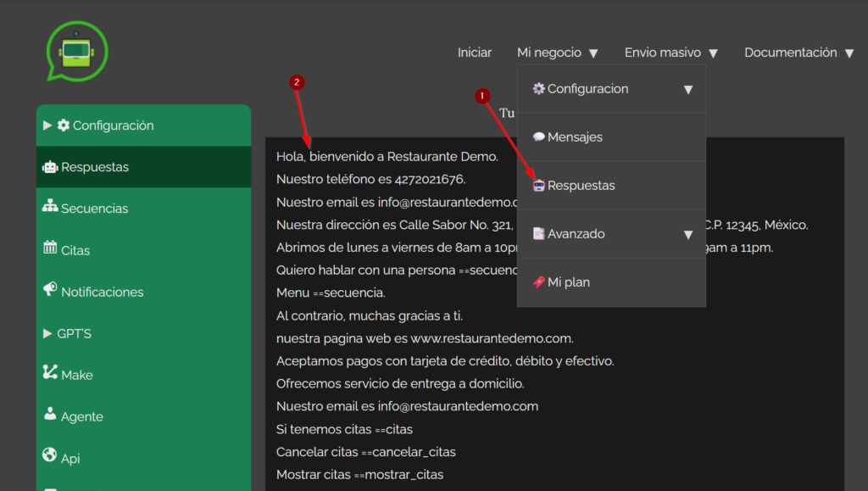Image resolution: width=868 pixels, height=491 pixels.
Task: Click the notepad icon beside Avanzado
Action: (x=538, y=233)
